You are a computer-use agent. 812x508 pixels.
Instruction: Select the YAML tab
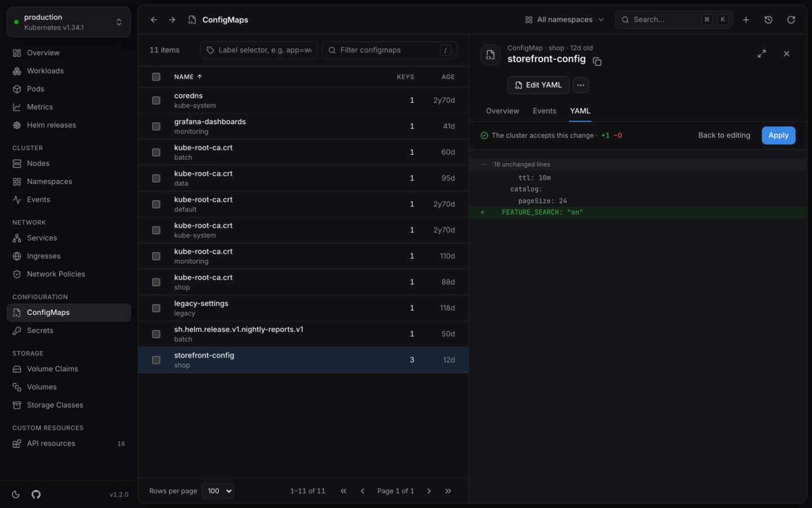(580, 111)
